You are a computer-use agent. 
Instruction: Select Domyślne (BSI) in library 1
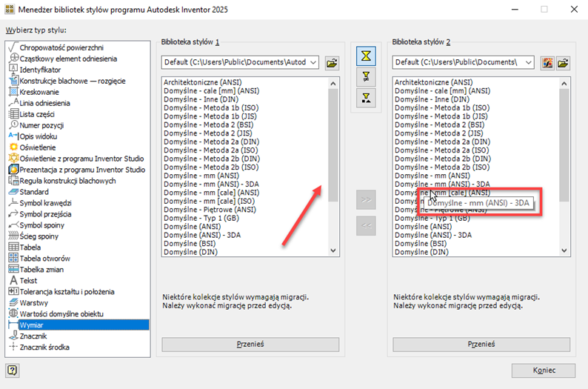190,244
